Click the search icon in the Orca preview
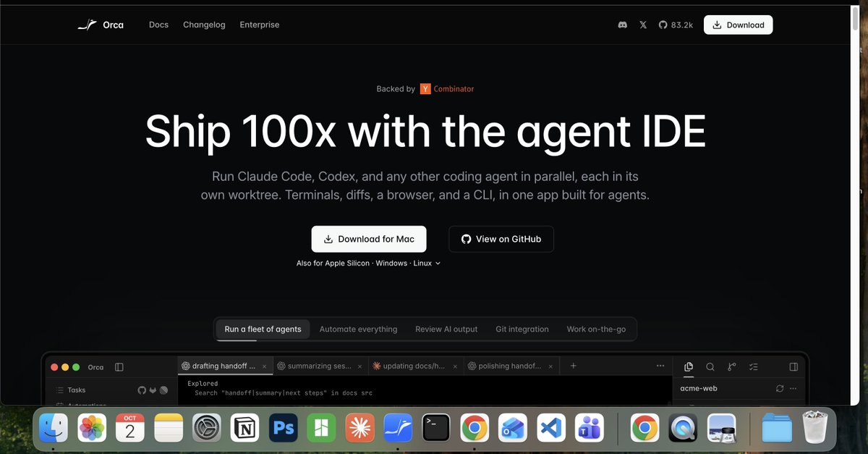 [x=710, y=367]
